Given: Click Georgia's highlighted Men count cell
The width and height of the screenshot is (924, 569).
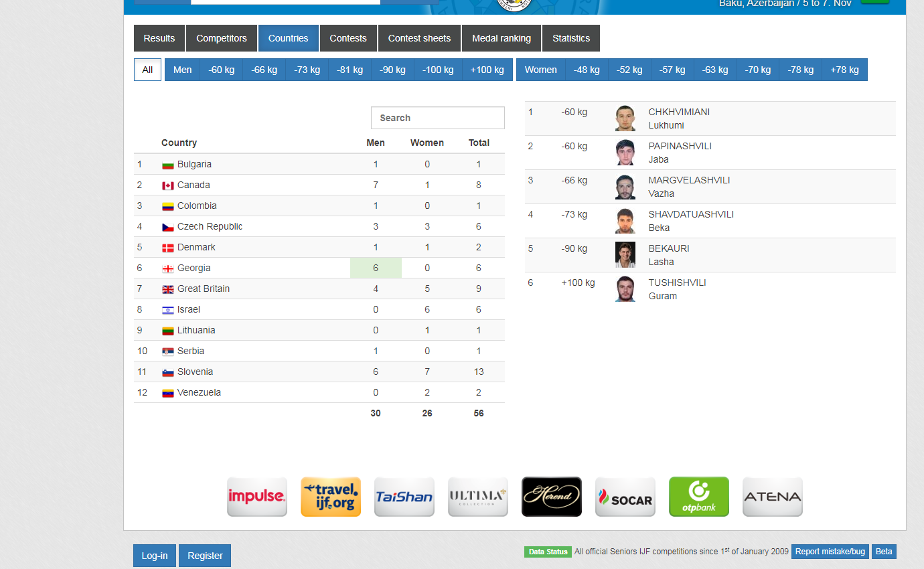Looking at the screenshot, I should [x=376, y=268].
